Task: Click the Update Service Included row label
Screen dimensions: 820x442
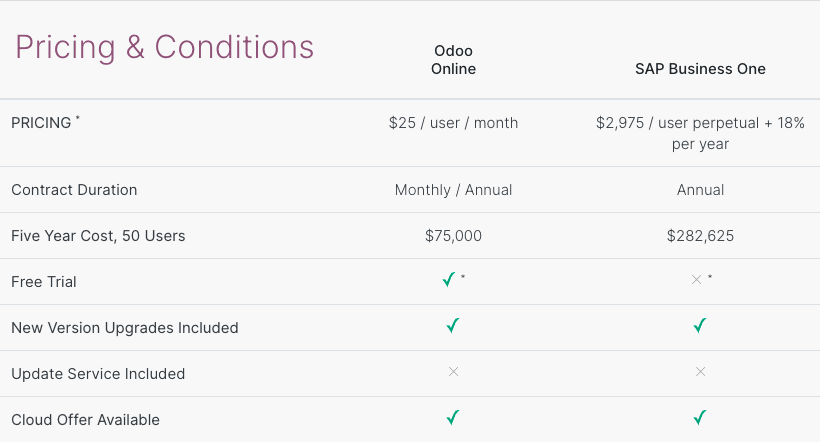Action: click(x=98, y=374)
